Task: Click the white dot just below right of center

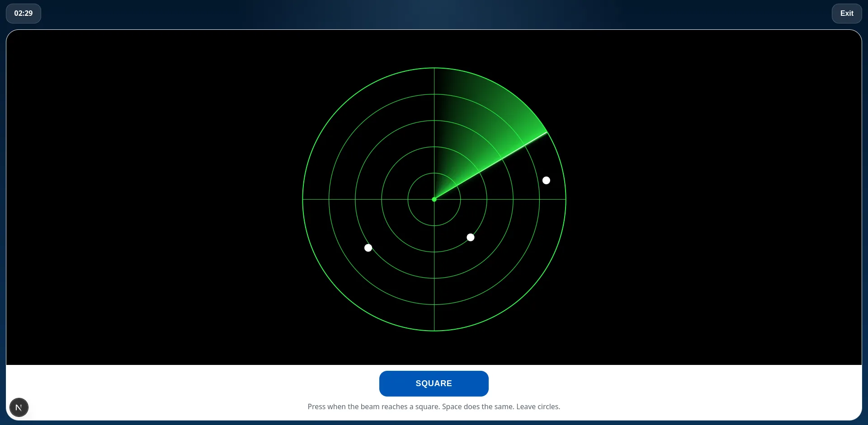Action: (470, 237)
